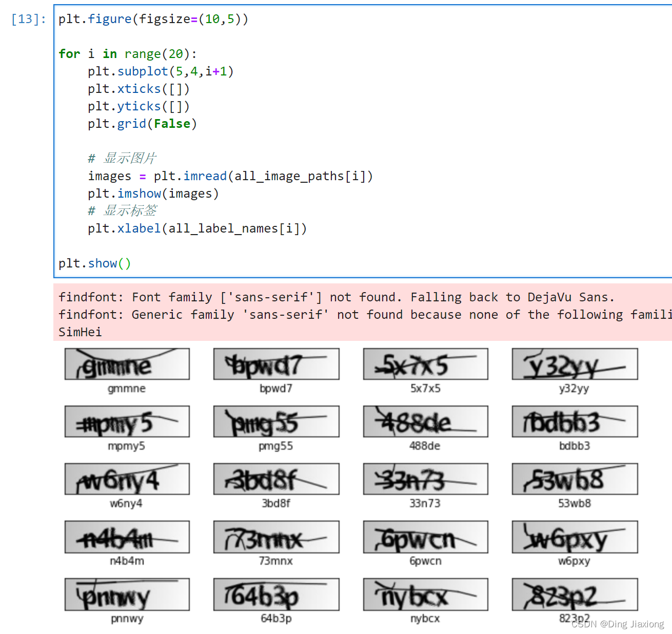The height and width of the screenshot is (634, 672).
Task: Click the n4b4m captcha image
Action: coord(127,537)
